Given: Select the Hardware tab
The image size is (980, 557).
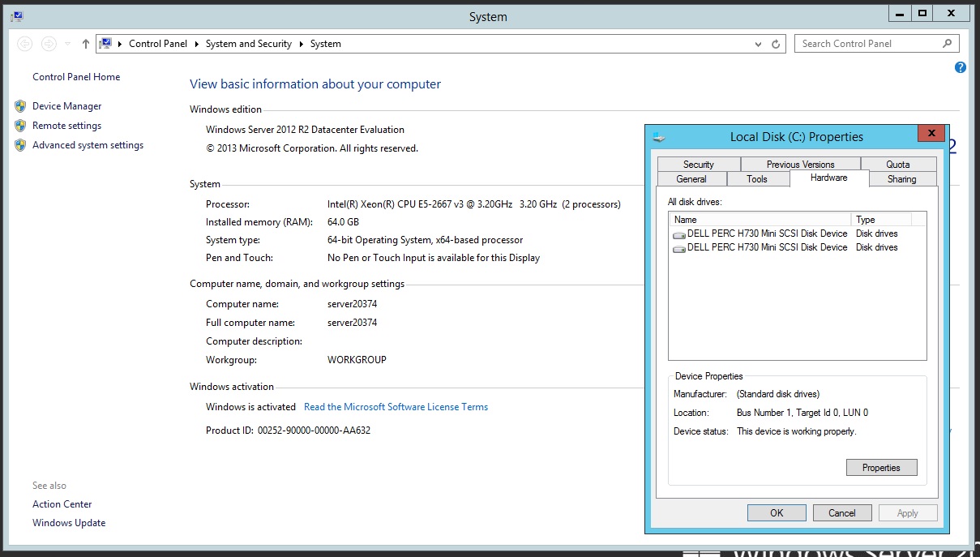Looking at the screenshot, I should tap(828, 178).
